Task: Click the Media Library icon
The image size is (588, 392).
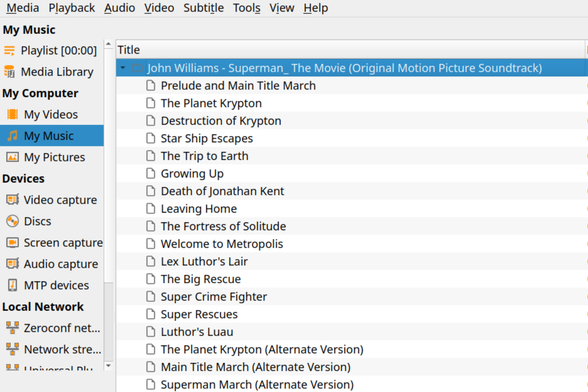Action: point(12,72)
